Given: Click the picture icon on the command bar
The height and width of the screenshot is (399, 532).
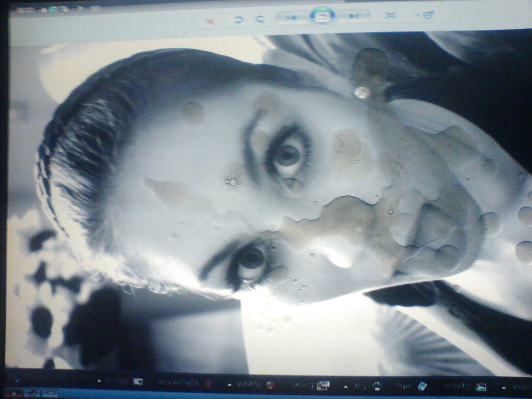Looking at the screenshot, I should [481, 387].
